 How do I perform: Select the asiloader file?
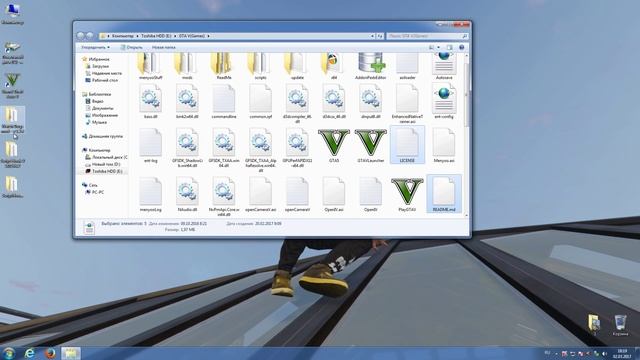407,66
